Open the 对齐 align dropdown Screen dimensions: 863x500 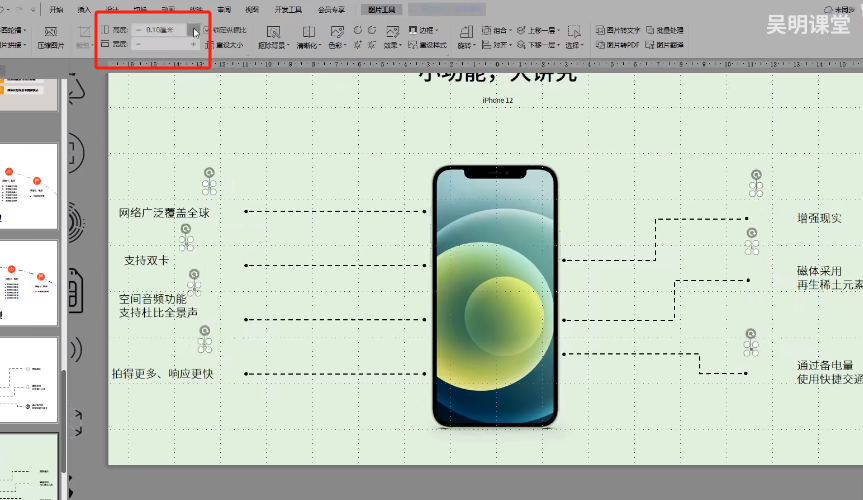pyautogui.click(x=496, y=45)
